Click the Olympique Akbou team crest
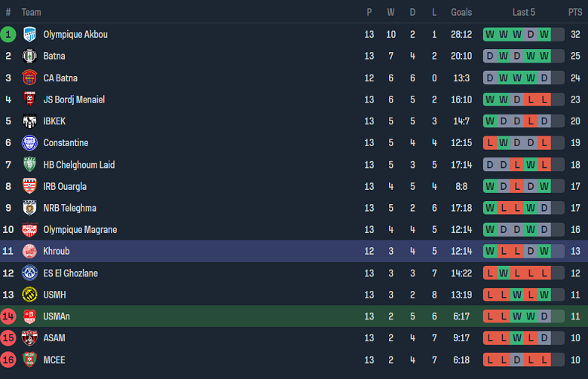 [30, 34]
